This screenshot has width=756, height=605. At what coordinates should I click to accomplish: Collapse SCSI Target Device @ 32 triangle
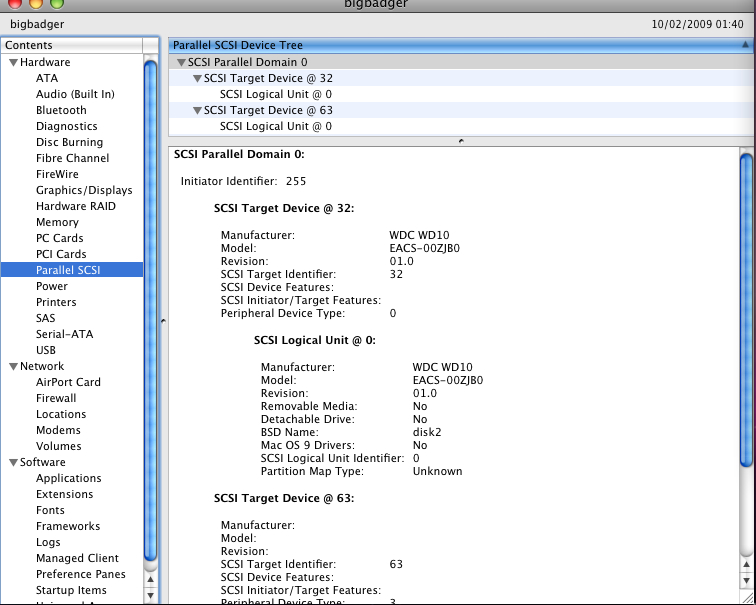pos(197,78)
